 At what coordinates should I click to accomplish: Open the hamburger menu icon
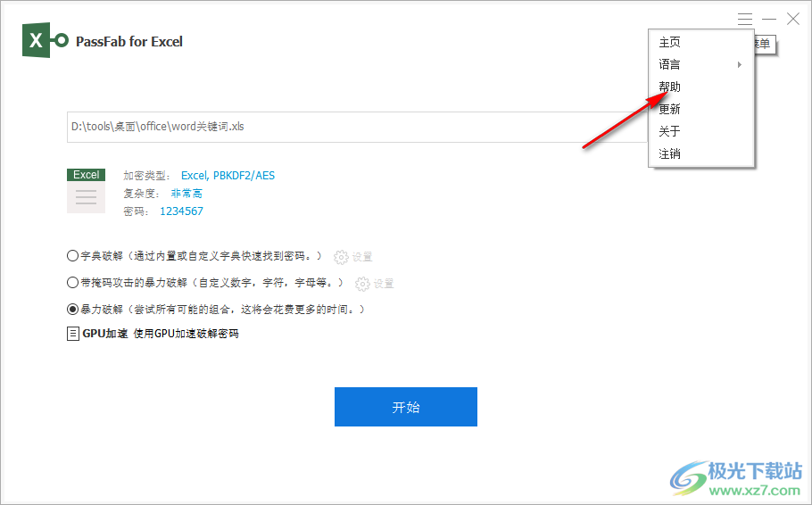(745, 19)
